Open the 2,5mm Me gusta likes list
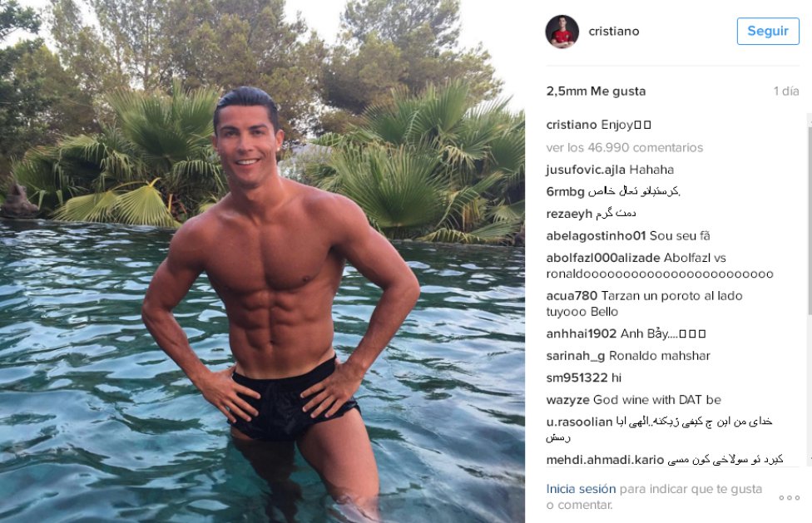The image size is (812, 523). 596,91
